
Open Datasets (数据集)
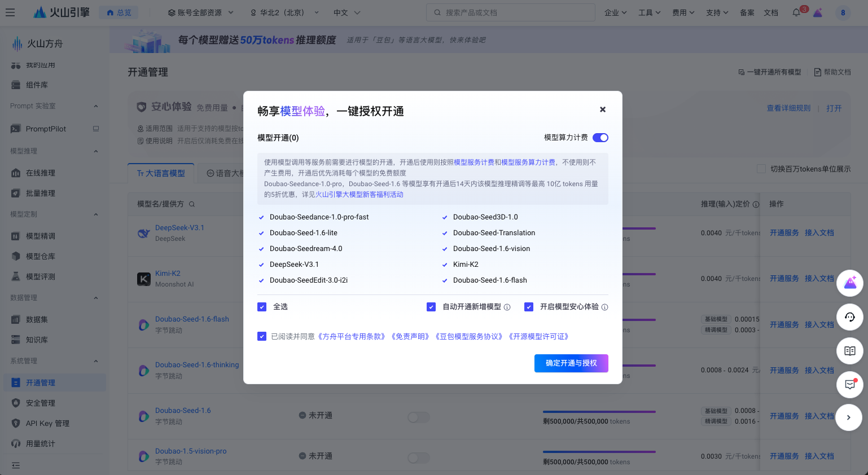point(37,319)
